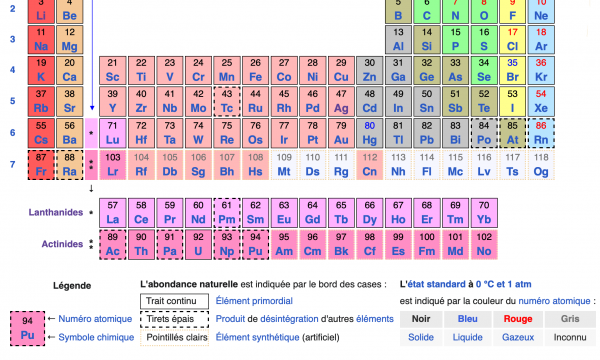Select the Og (118) element cell
This screenshot has width=600, height=360.
541,165
